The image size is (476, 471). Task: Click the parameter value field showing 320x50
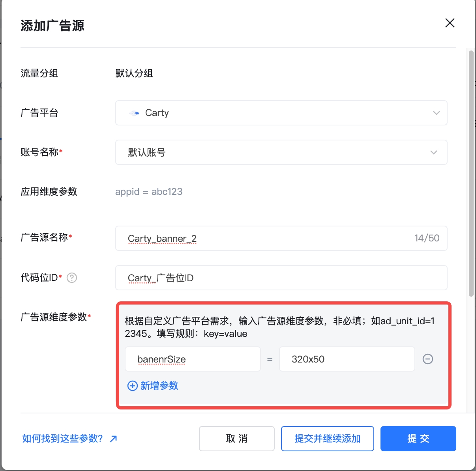(347, 359)
